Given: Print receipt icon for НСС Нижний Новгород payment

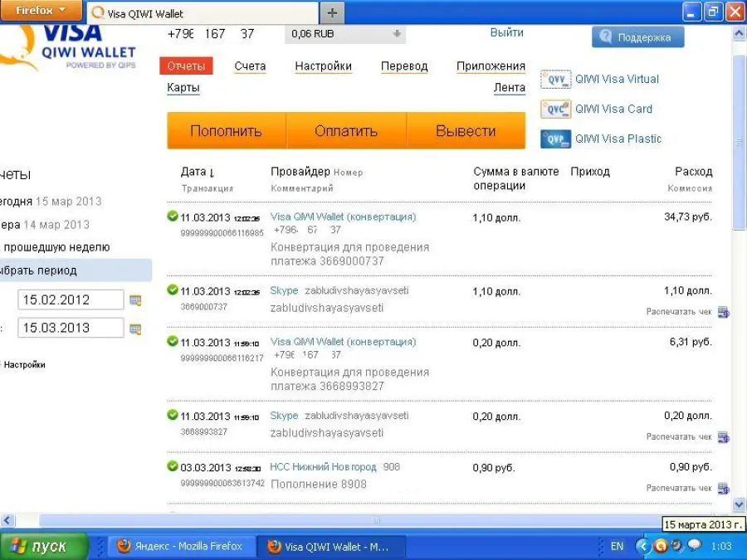Looking at the screenshot, I should tap(723, 489).
